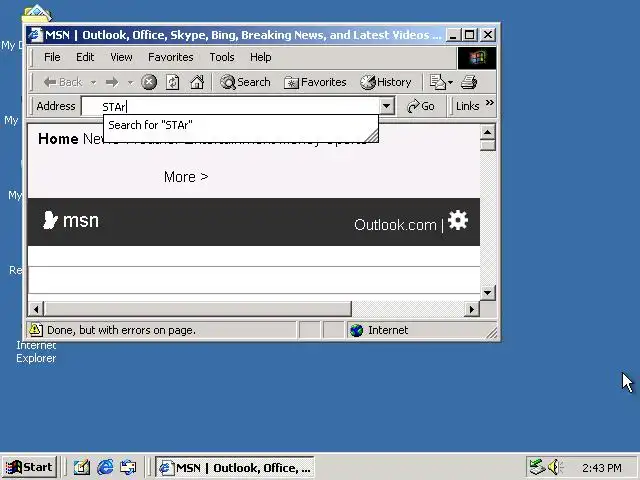
Task: Click the Mail toolbar icon
Action: [x=440, y=82]
